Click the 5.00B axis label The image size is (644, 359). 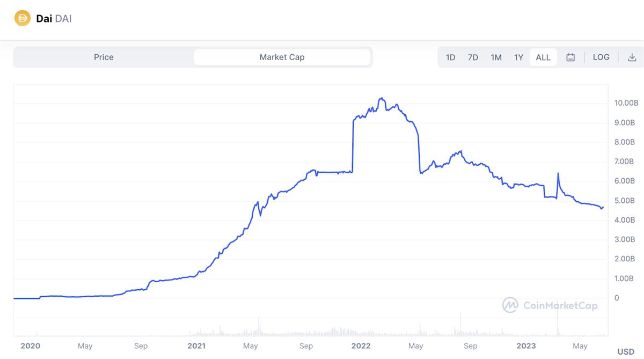click(x=625, y=201)
